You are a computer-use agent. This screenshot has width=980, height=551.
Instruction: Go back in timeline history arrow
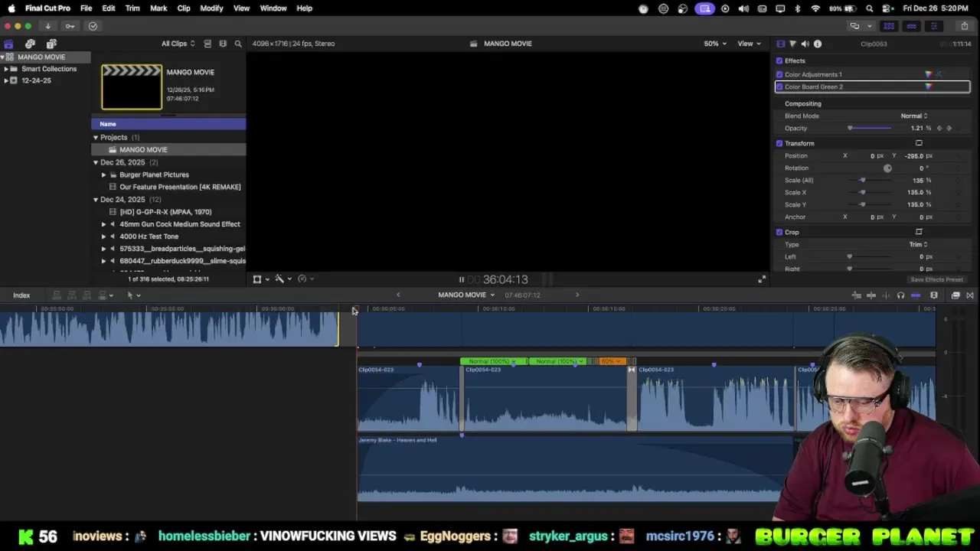click(397, 295)
